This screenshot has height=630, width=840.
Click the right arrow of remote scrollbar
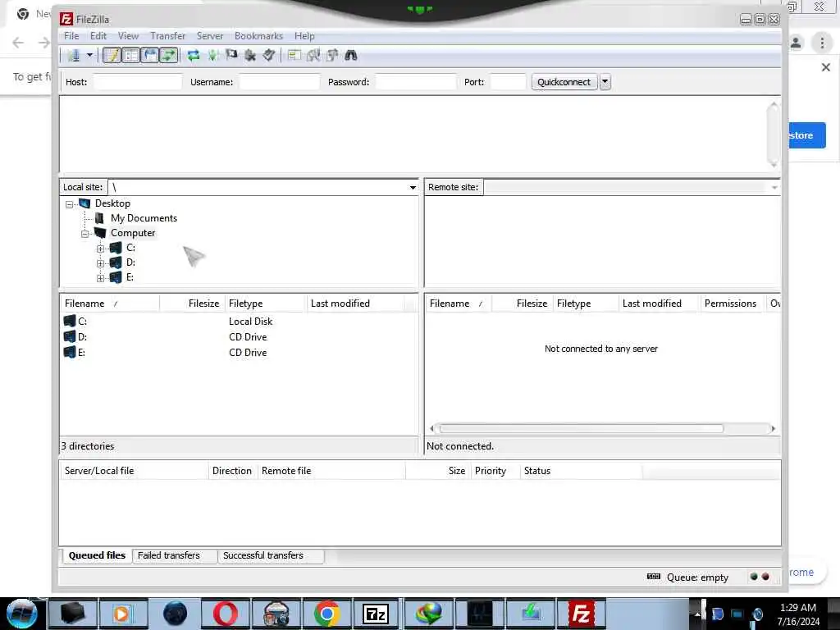[x=773, y=428]
